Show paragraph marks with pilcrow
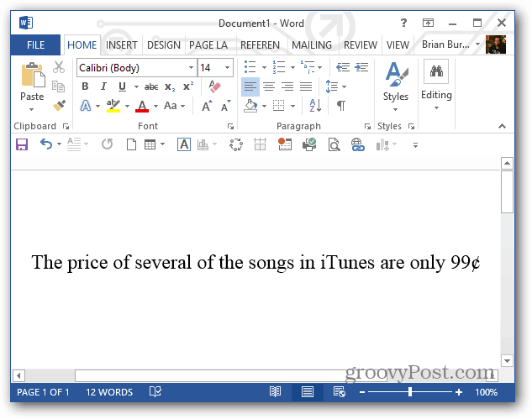 (x=341, y=106)
